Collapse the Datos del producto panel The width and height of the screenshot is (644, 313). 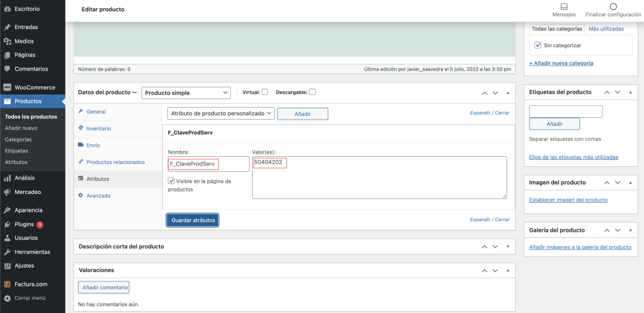[x=508, y=93]
